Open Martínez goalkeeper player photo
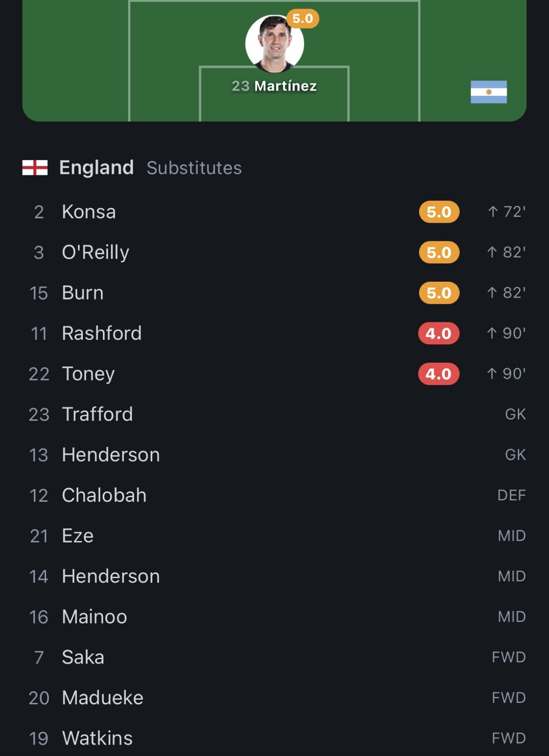 [274, 44]
